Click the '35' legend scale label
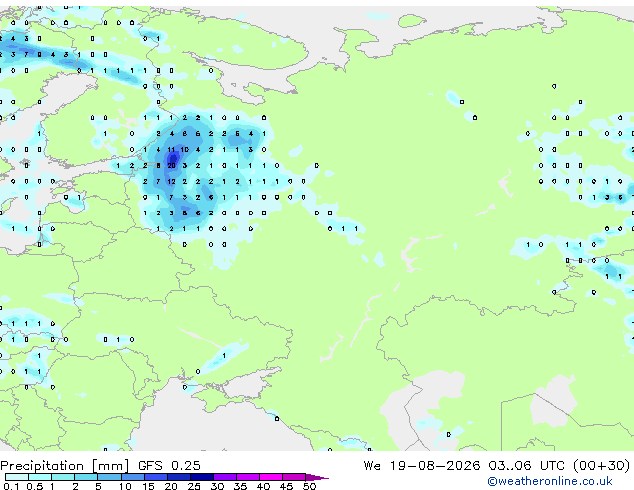 tap(240, 486)
